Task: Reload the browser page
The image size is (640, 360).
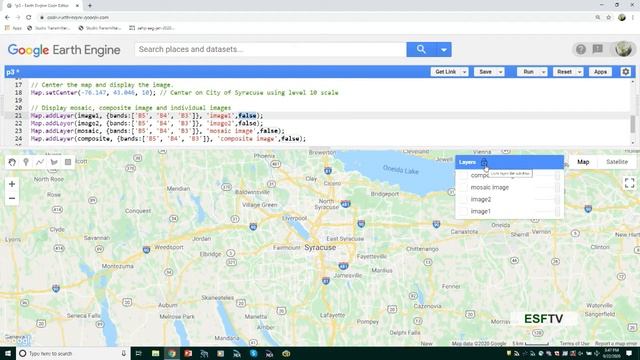Action: pos(29,18)
